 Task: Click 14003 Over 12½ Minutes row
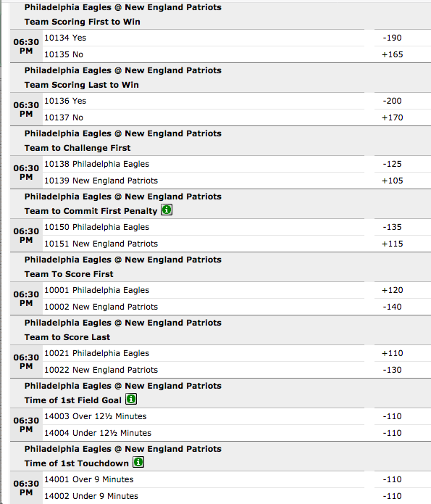click(204, 416)
